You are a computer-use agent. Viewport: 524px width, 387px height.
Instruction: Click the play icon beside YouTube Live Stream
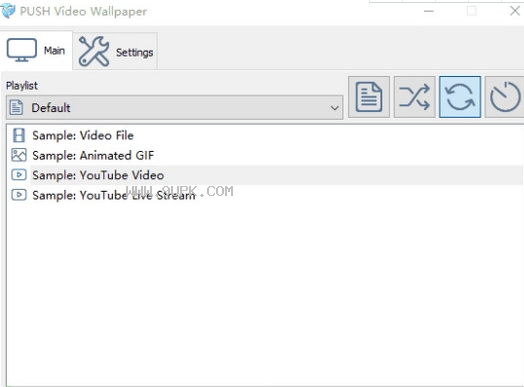click(19, 195)
